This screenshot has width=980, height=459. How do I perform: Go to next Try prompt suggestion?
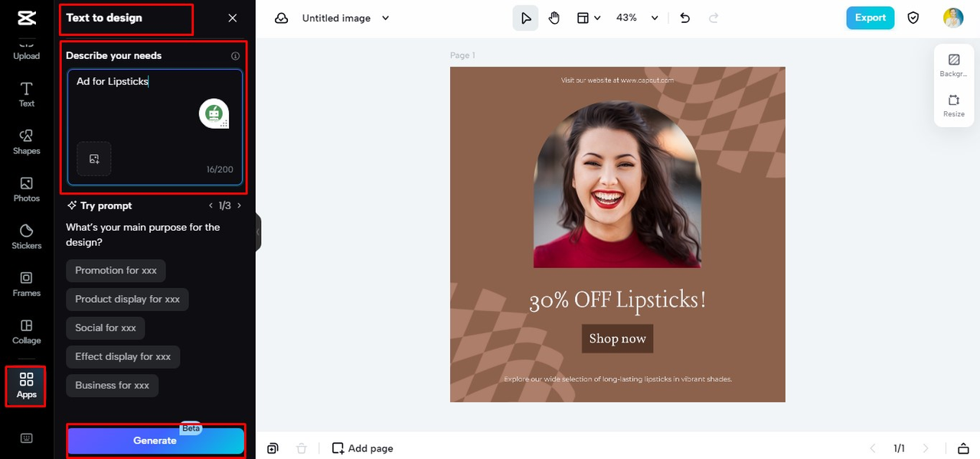tap(239, 205)
